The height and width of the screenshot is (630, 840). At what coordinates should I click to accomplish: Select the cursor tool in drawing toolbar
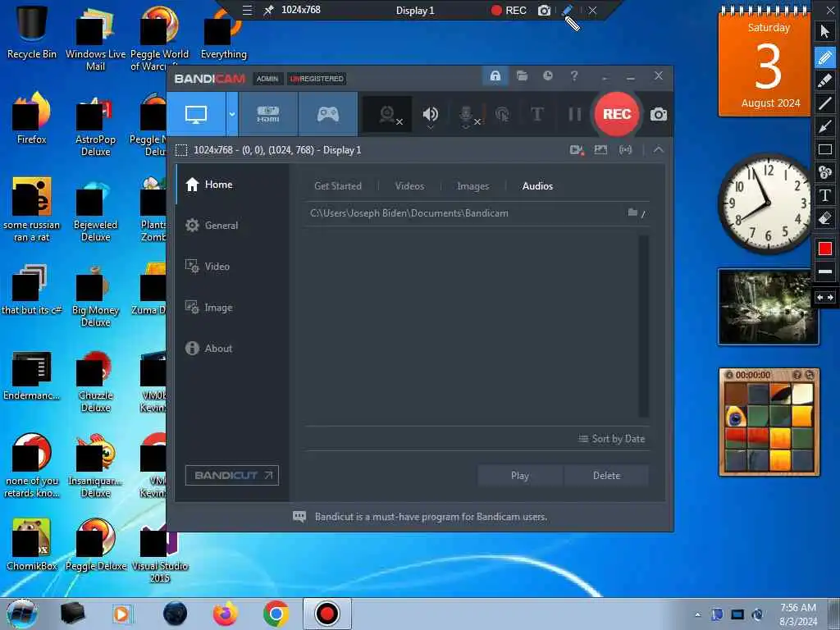[x=825, y=32]
